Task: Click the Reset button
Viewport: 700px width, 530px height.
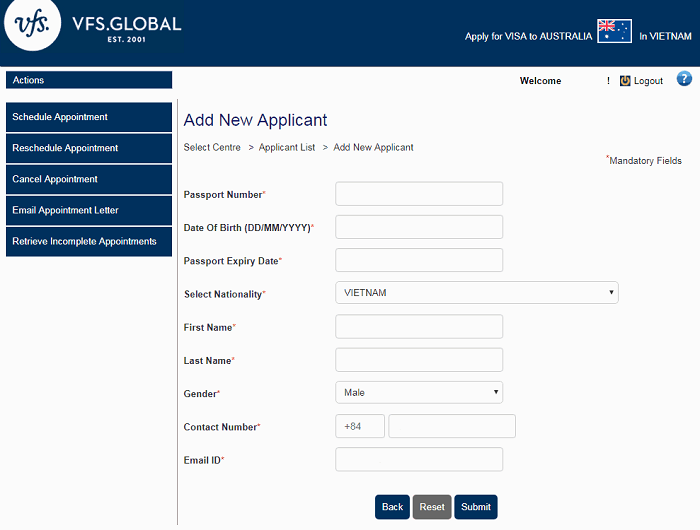Action: 432,507
